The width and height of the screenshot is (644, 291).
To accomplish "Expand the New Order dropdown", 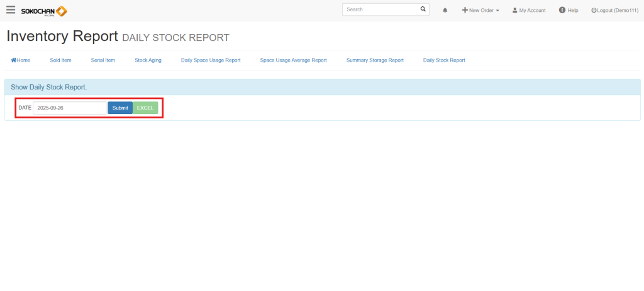I will point(480,11).
